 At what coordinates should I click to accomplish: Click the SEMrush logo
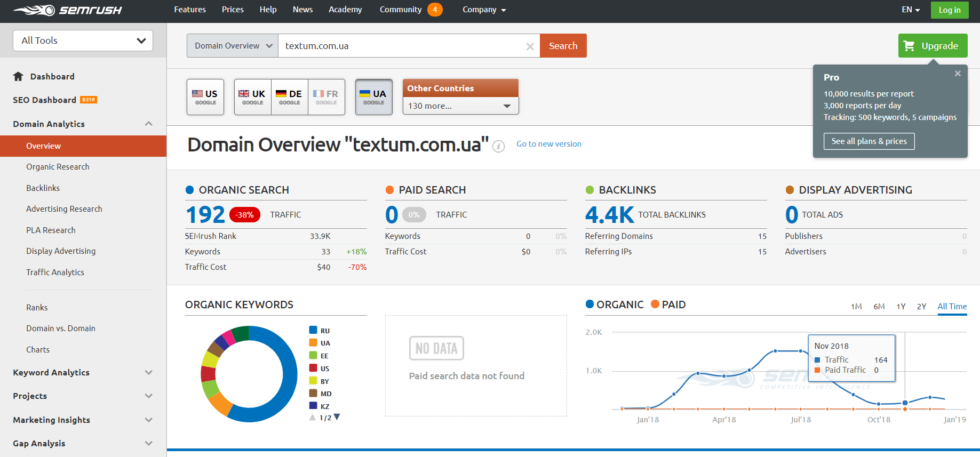click(67, 10)
